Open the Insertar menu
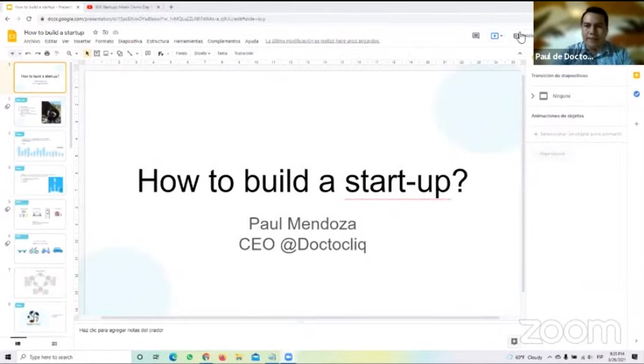Screen dimensions: 644x364 [x=82, y=42]
